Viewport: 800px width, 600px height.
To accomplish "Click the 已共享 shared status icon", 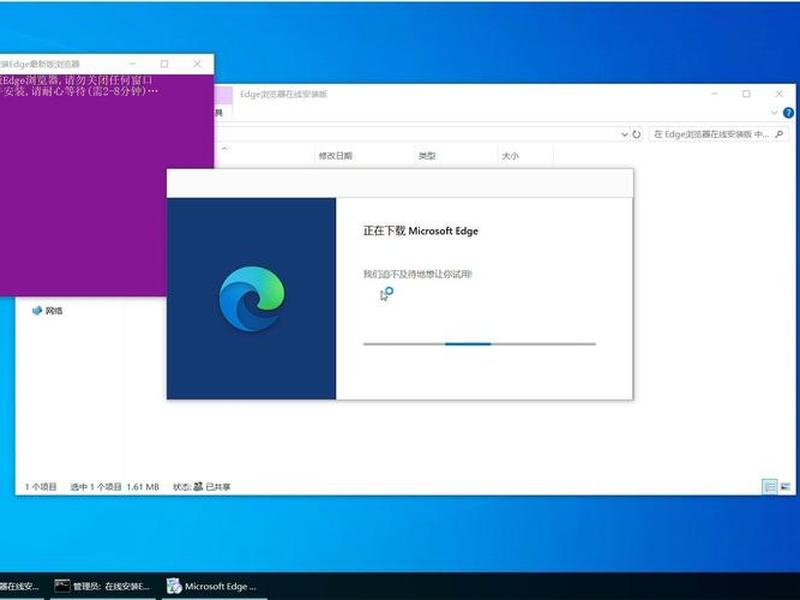I will (x=198, y=487).
